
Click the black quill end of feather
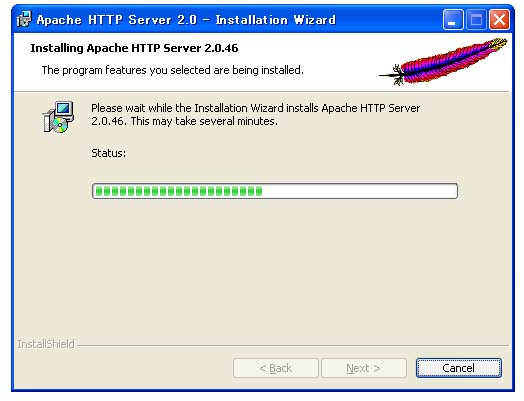click(x=392, y=75)
